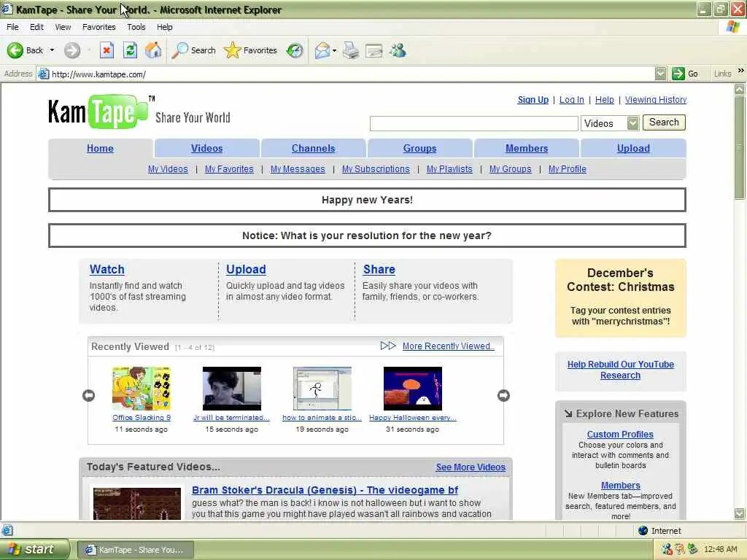747x560 pixels.
Task: Open the Office Slacking 9 thumbnail
Action: (x=142, y=388)
